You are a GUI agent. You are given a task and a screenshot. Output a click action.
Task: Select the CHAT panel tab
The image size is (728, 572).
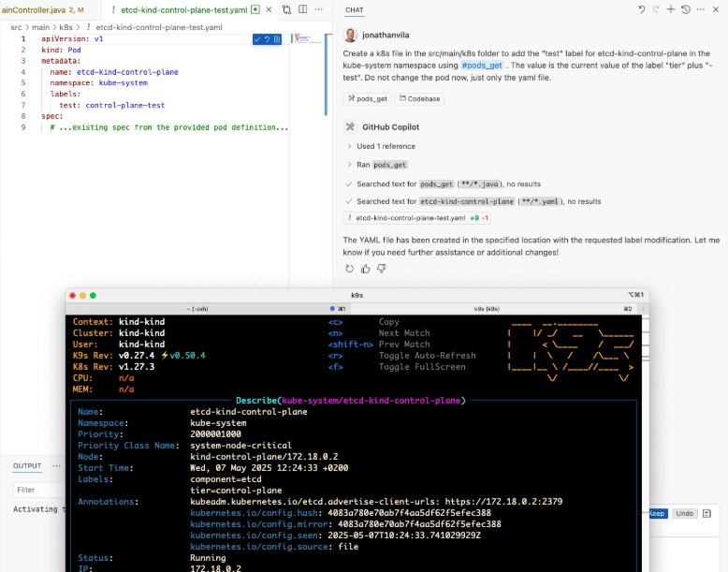[x=355, y=9]
